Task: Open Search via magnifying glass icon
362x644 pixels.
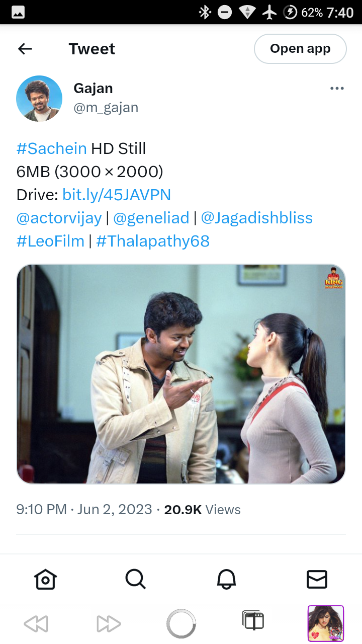Action: click(135, 579)
